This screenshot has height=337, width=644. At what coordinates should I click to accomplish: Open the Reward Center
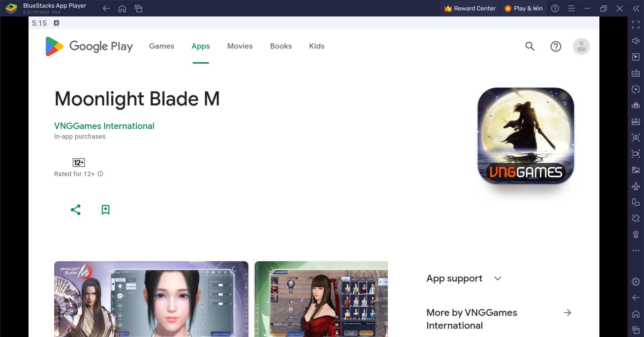[x=470, y=8]
